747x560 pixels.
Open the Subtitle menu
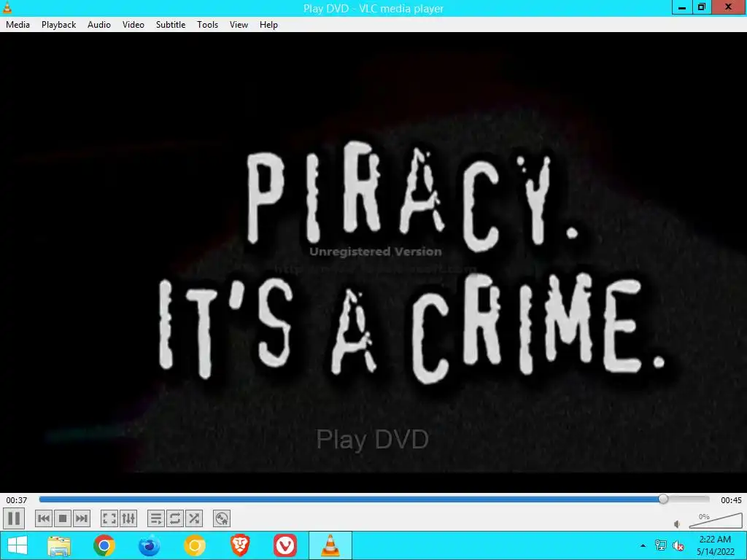pyautogui.click(x=171, y=25)
